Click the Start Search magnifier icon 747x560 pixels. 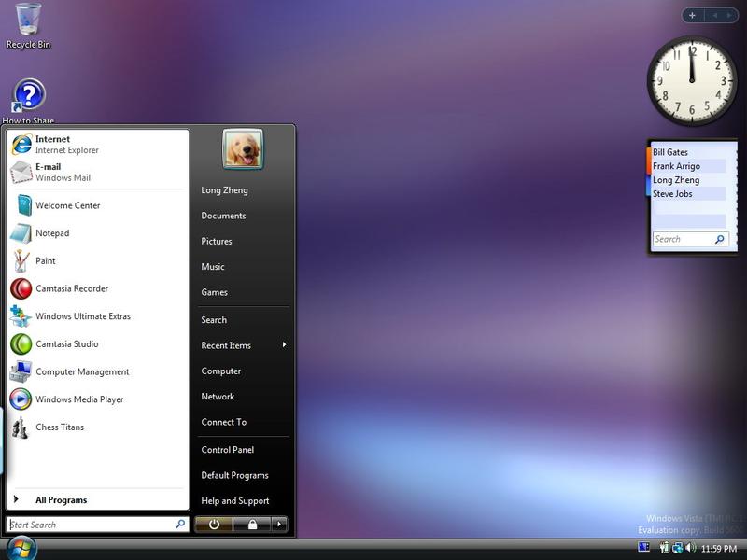pyautogui.click(x=180, y=525)
